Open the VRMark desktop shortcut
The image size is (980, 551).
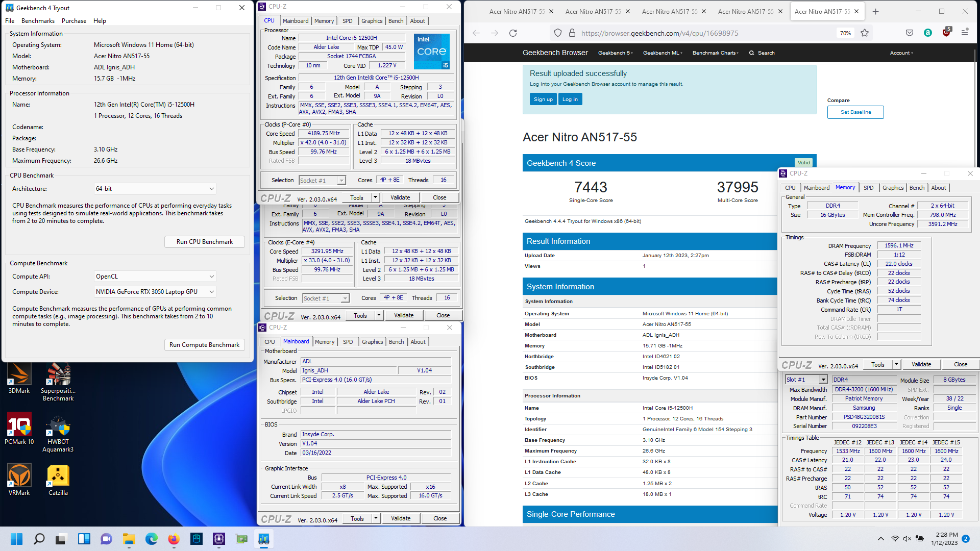pos(19,480)
